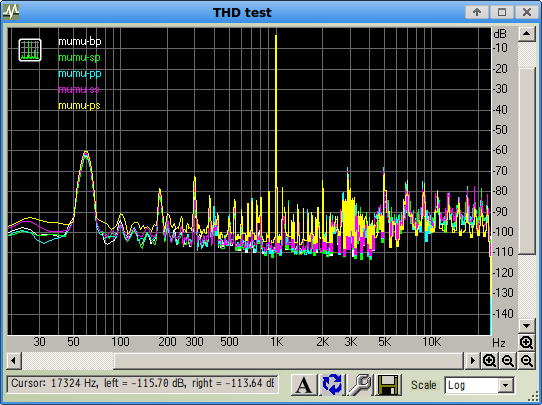The width and height of the screenshot is (542, 405).
Task: Click the '10K' frequency axis label
Action: click(432, 342)
